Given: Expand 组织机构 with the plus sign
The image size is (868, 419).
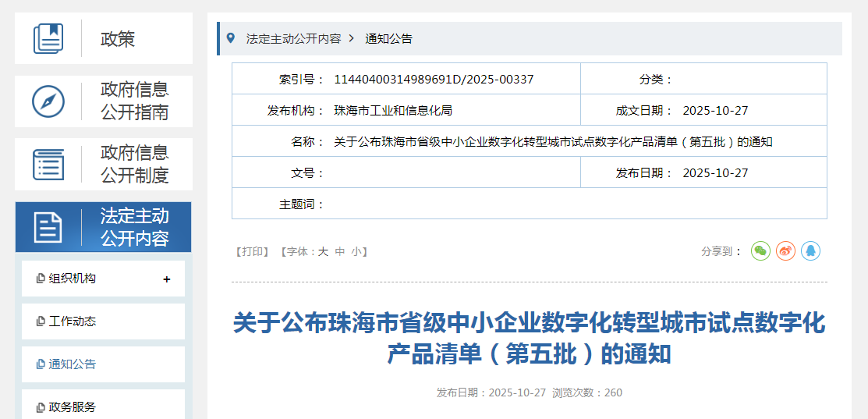Looking at the screenshot, I should (x=167, y=279).
